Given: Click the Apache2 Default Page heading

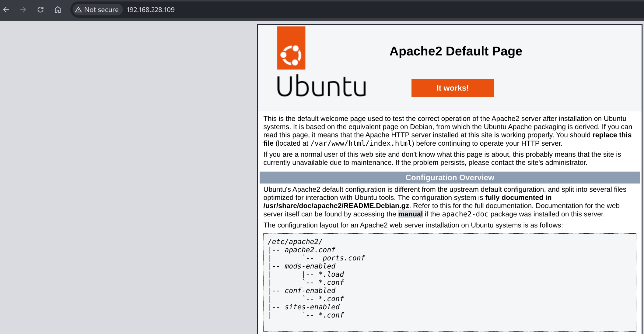Looking at the screenshot, I should (456, 51).
